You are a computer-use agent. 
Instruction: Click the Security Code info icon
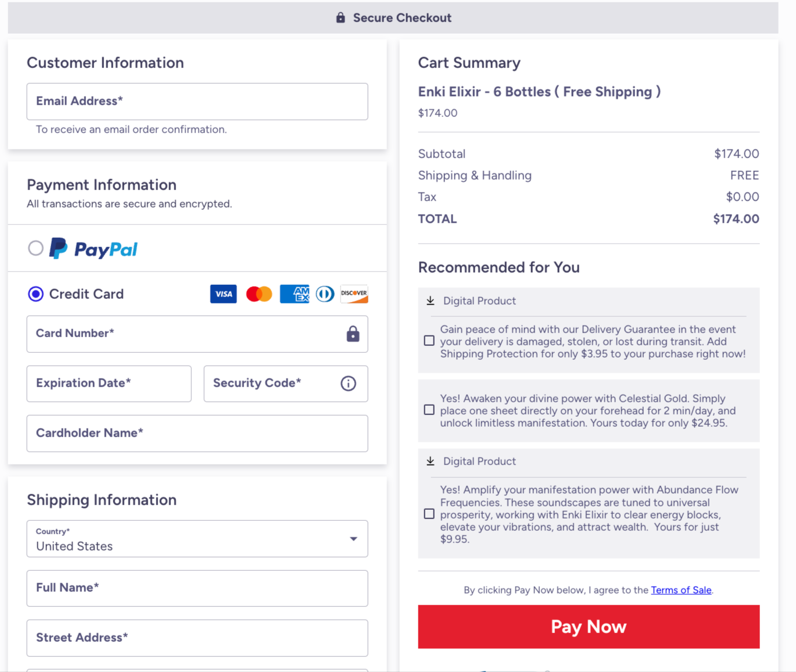[348, 384]
